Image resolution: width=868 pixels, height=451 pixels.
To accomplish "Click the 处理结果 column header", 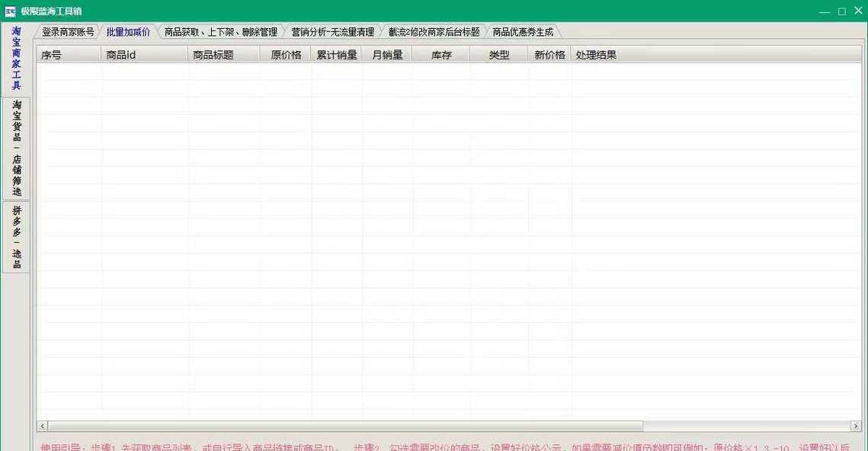I will pos(716,55).
